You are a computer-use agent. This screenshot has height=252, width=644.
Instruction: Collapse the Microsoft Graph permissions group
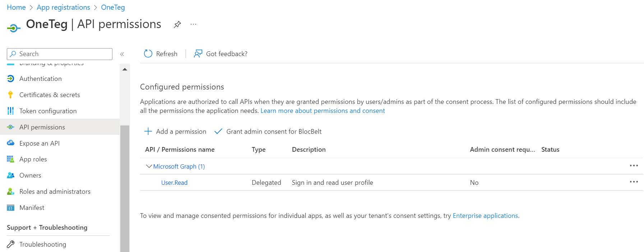click(x=149, y=166)
